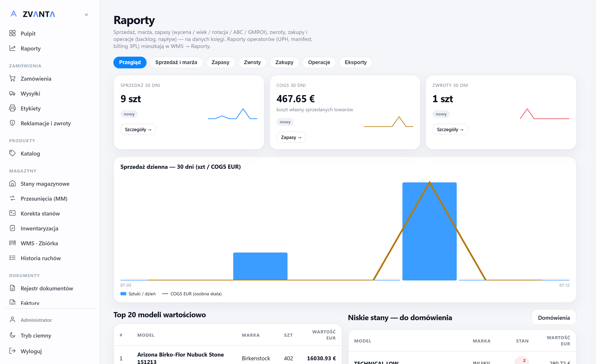The width and height of the screenshot is (596, 364).
Task: Open the Eksporty tab
Action: 356,62
